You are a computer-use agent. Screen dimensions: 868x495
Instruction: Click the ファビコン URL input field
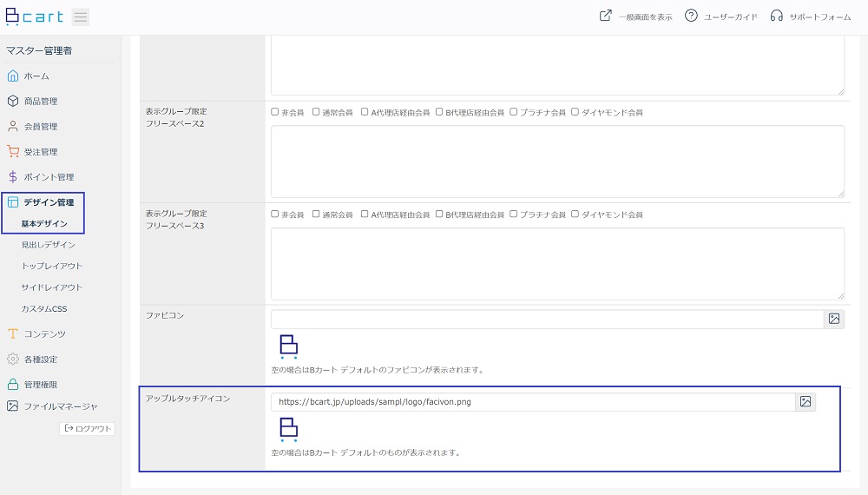click(548, 319)
